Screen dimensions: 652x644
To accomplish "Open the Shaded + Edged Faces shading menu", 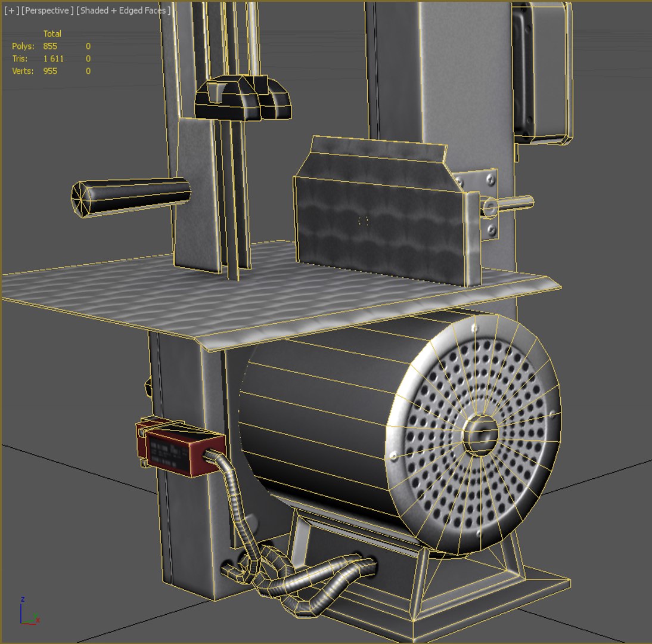I will click(x=123, y=11).
